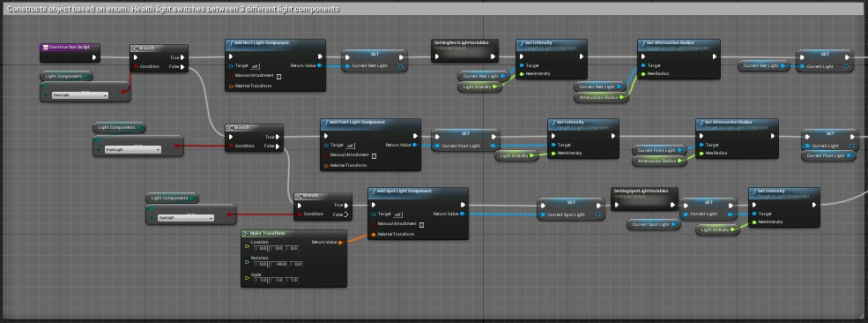Select the comment box title bar text
868x323 pixels.
[174, 10]
